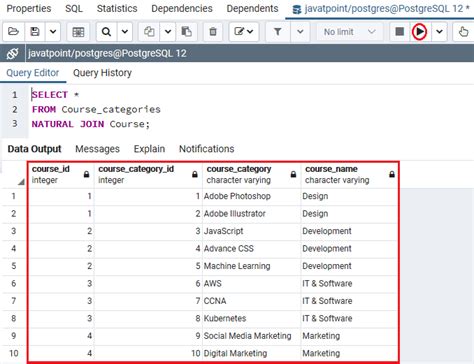474x364 pixels.
Task: Select row number 5 header
Action: click(x=14, y=266)
